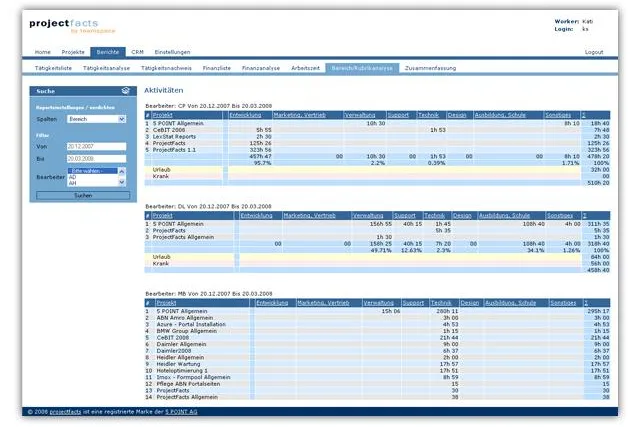
Task: Sort the CP table by Marketing, Vertrieb
Action: pos(300,115)
